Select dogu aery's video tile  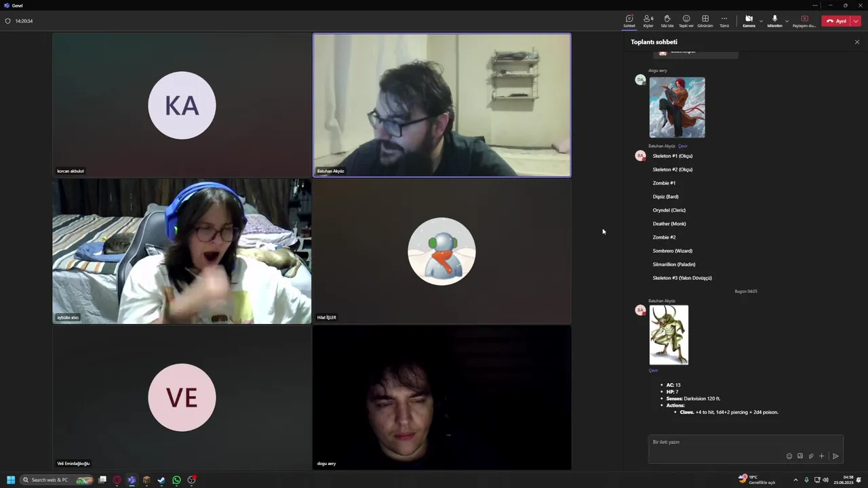click(x=441, y=397)
